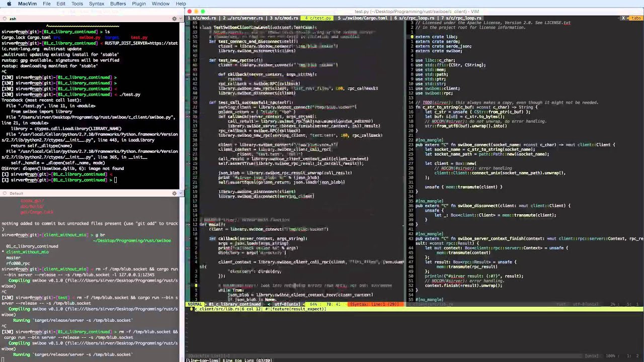Click the yellow marker beside 'extern crate libc'
Screen dimensions: 644x362
(x=412, y=37)
